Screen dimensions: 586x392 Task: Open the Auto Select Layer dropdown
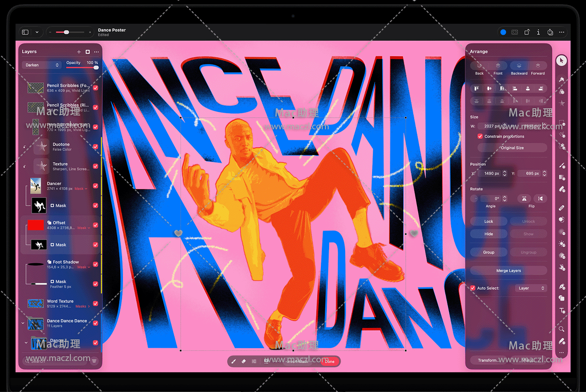click(x=530, y=288)
